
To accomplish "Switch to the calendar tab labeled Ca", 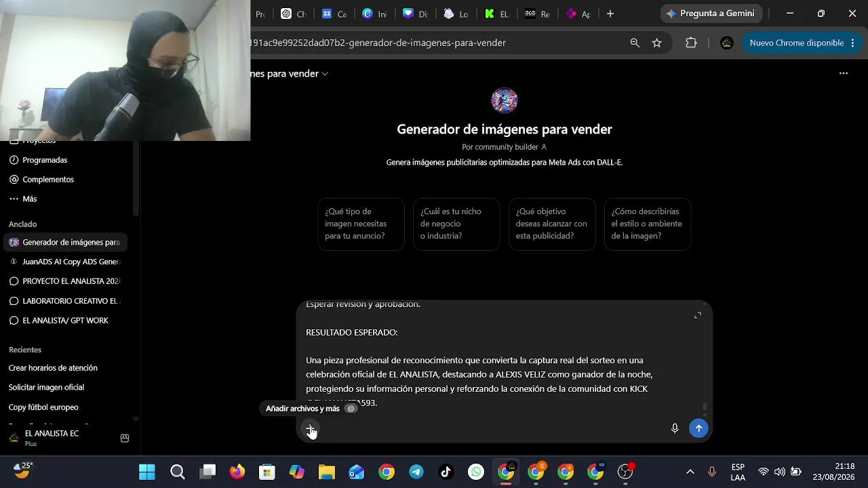I will click(x=334, y=14).
